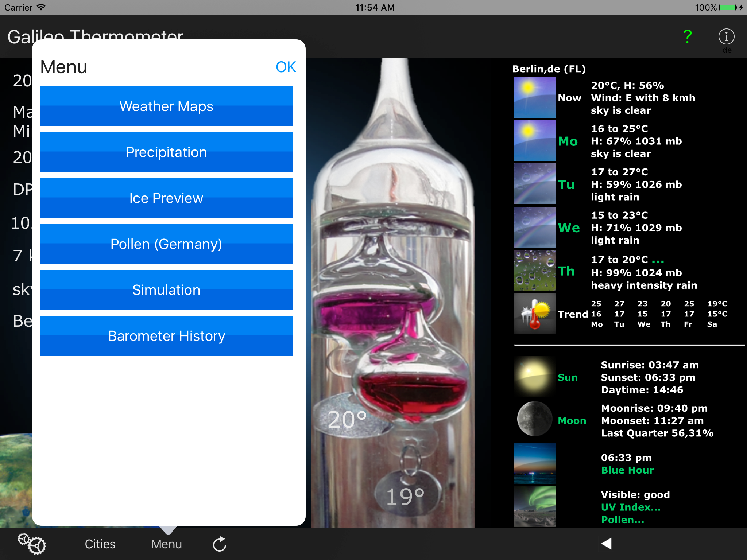747x560 pixels.
Task: Tap the 19° temperature tag on the thermometer
Action: (405, 497)
